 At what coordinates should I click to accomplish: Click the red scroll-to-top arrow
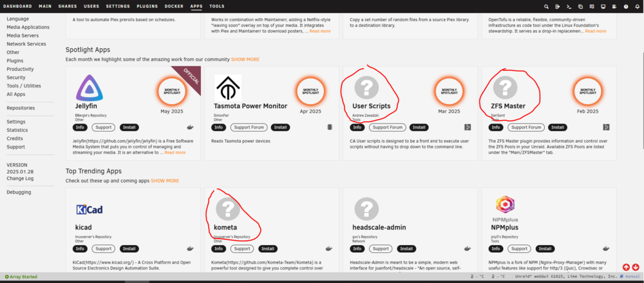pos(626,268)
